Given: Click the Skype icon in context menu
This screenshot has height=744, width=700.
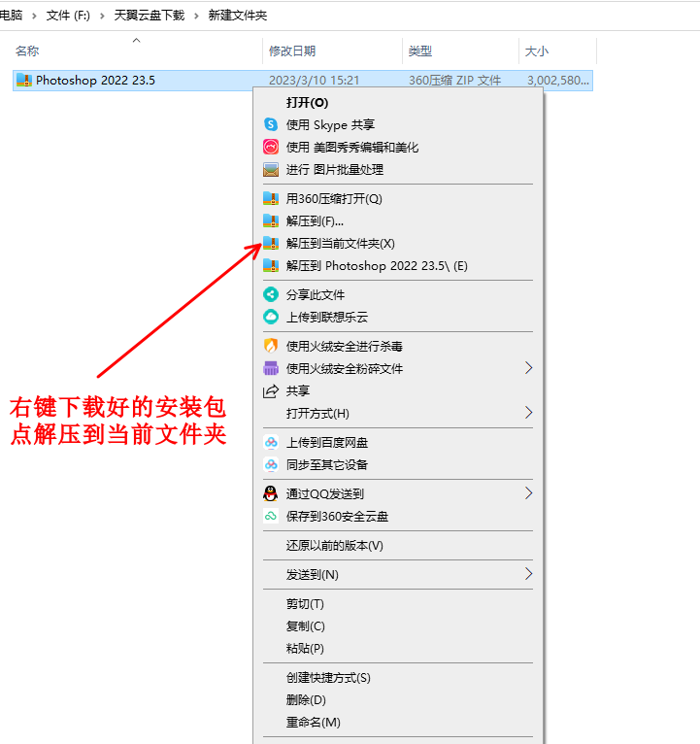Looking at the screenshot, I should point(271,124).
